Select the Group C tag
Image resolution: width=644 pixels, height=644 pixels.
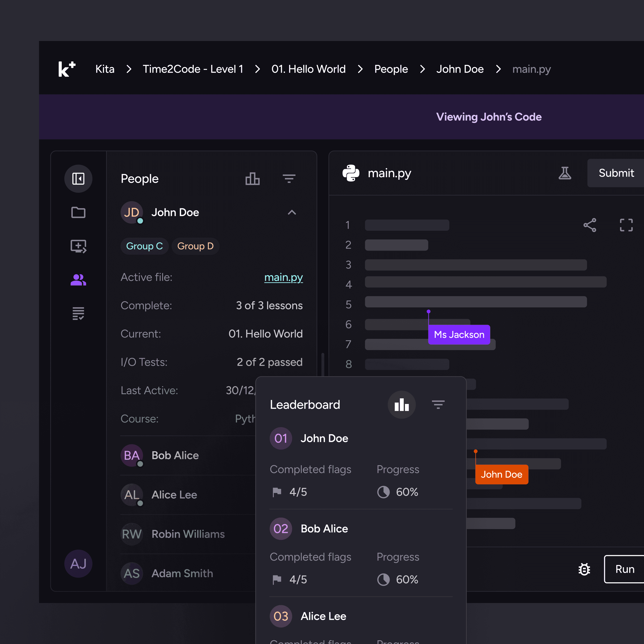click(144, 246)
